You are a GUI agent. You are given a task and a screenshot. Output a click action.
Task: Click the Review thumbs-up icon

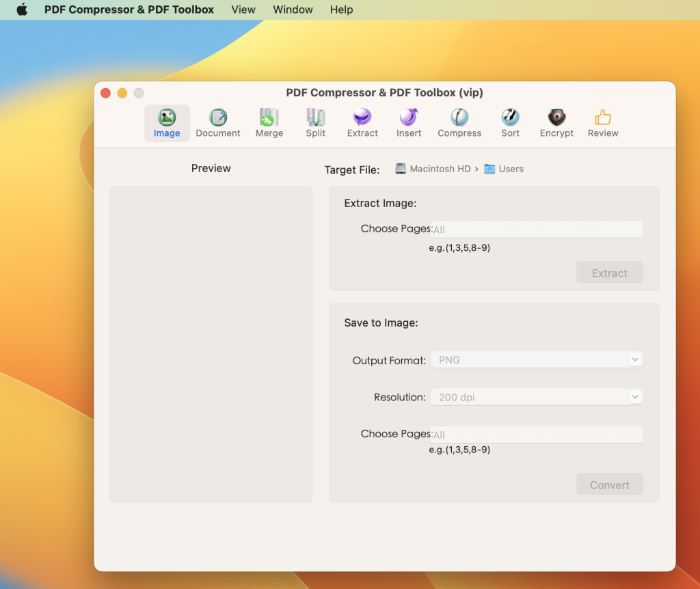pyautogui.click(x=603, y=118)
